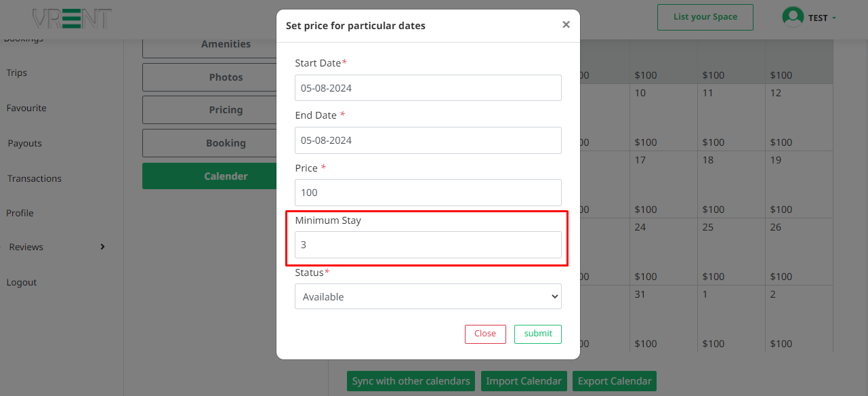
Task: Click the VRENT logo
Action: pos(72,18)
